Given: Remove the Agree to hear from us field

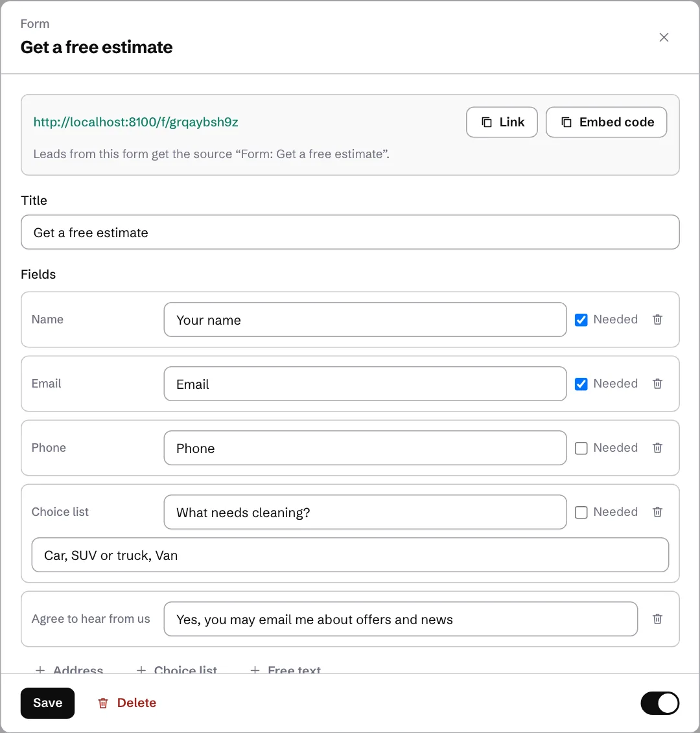Looking at the screenshot, I should point(657,619).
